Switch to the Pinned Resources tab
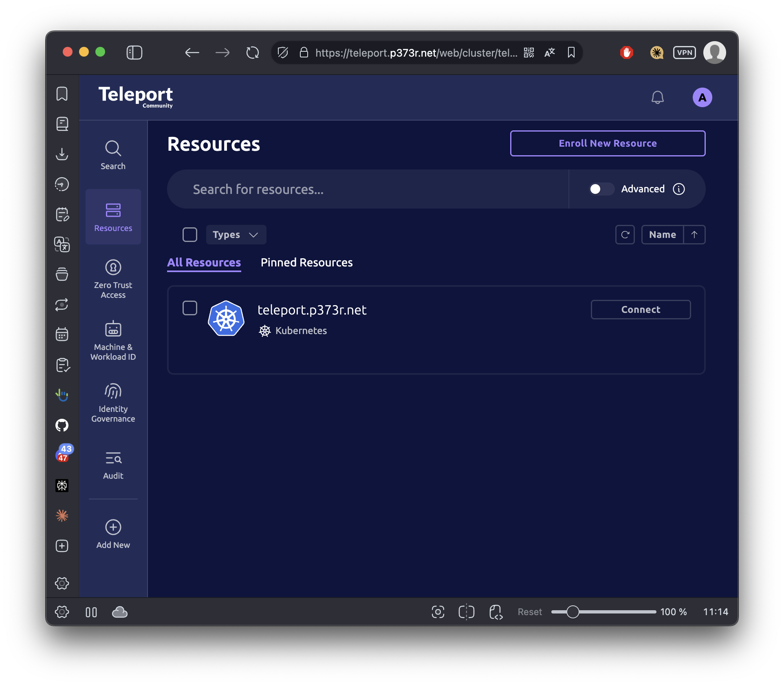 click(306, 263)
